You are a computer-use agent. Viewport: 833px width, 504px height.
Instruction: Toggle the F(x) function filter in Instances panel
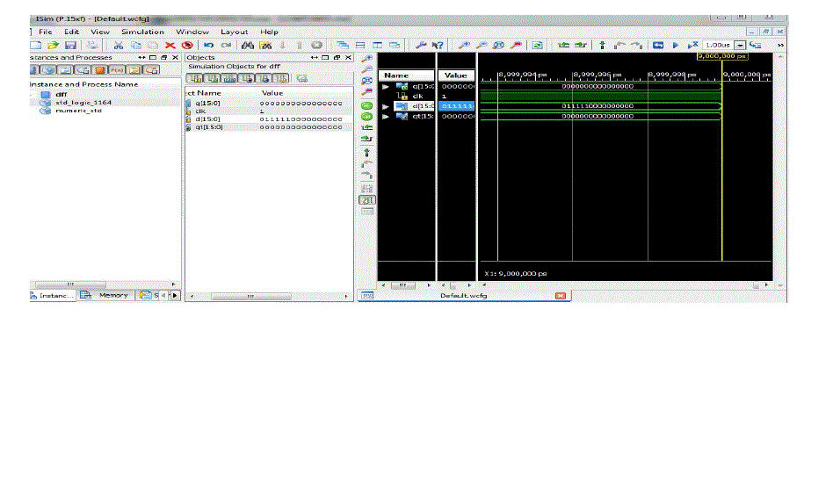[x=119, y=69]
